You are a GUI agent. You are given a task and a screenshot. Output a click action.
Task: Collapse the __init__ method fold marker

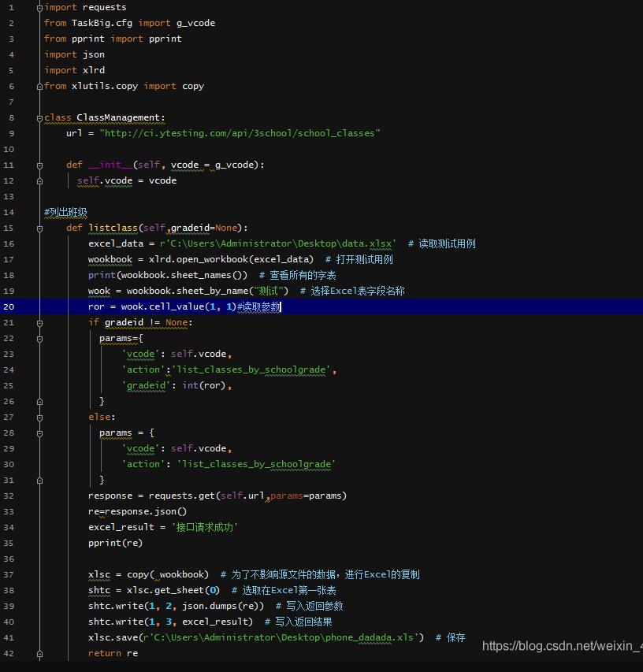point(39,165)
